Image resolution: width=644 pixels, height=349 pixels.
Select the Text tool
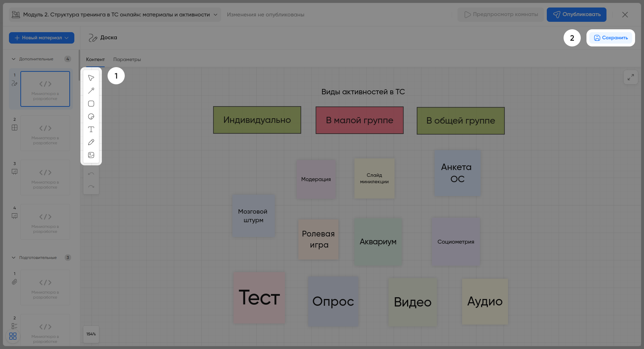pos(91,129)
